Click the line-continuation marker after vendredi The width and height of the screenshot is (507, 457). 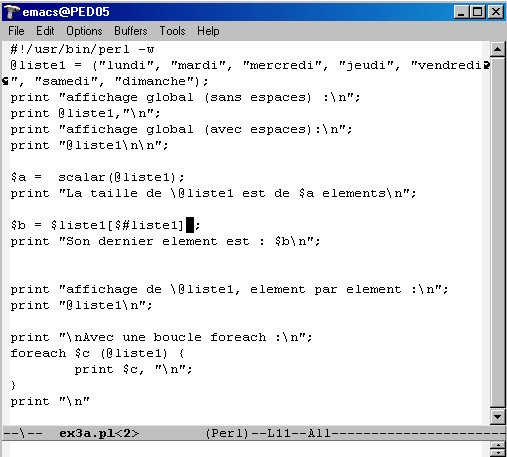[x=487, y=65]
